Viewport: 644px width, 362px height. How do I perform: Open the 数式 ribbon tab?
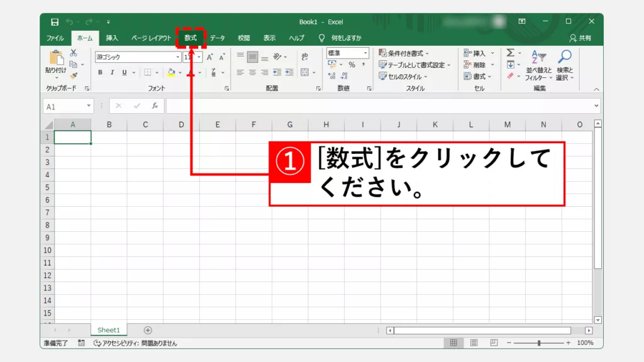coord(191,38)
